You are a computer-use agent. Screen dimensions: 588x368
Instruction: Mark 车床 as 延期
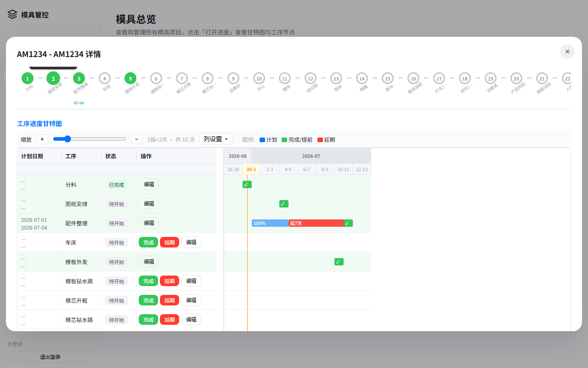coord(170,242)
